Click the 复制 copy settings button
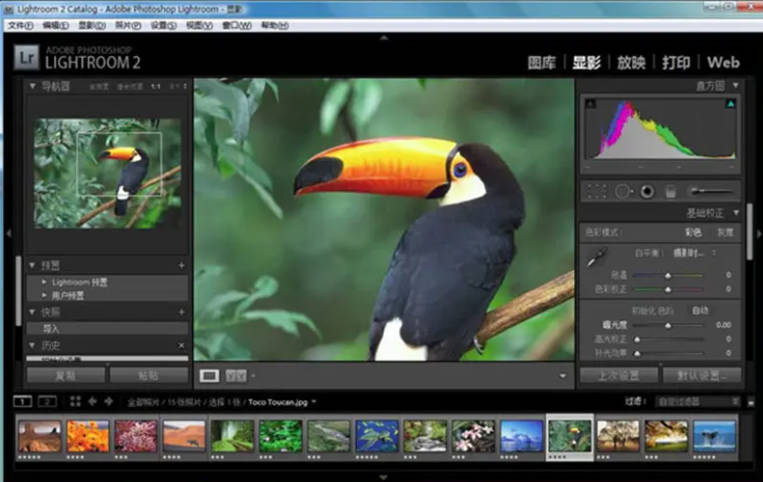The image size is (763, 482). 65,376
